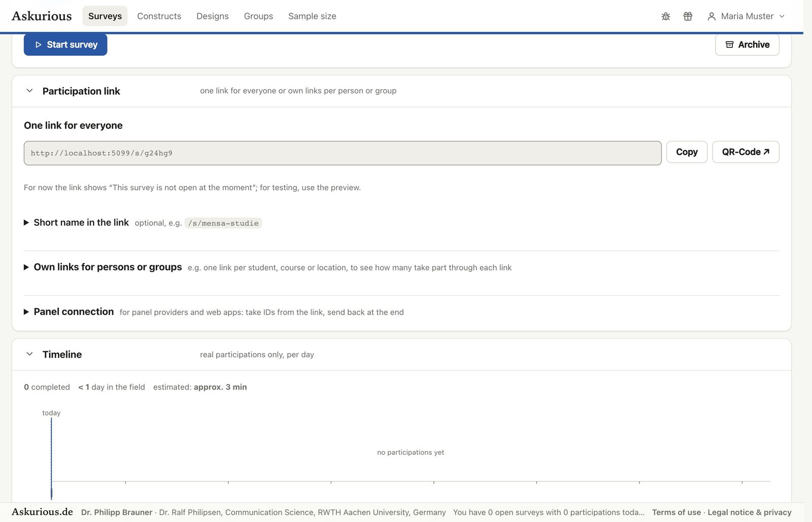The height and width of the screenshot is (522, 812).
Task: Open the Askurious logo home link
Action: click(x=42, y=16)
